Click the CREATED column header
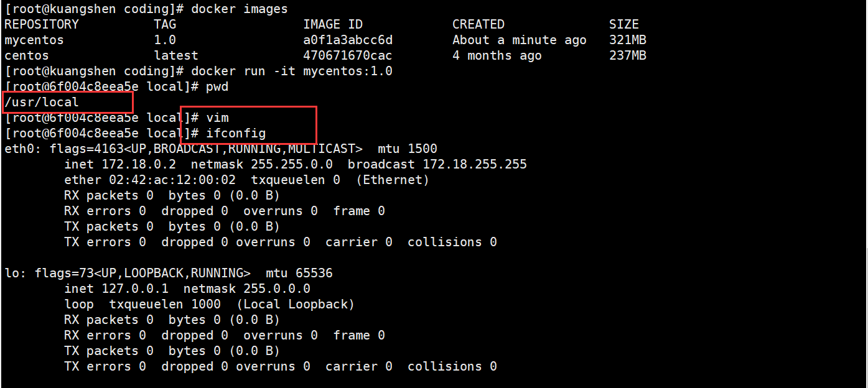This screenshot has width=868, height=388. [478, 24]
